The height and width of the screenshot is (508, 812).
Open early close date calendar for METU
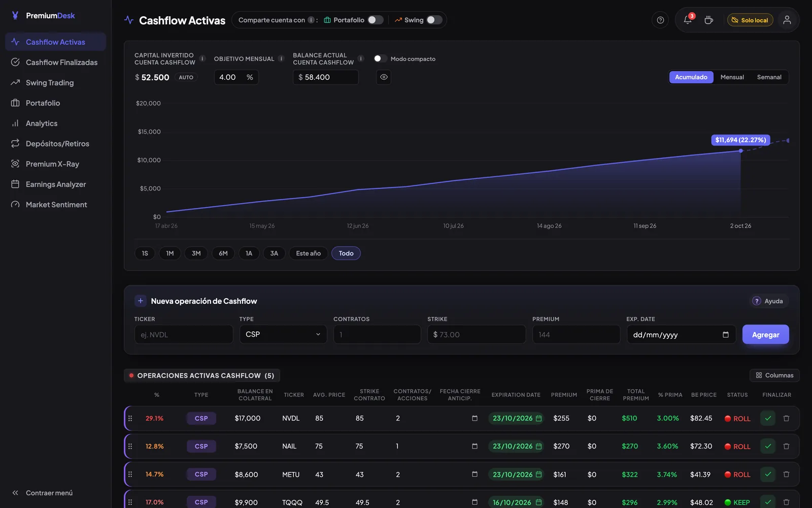(x=475, y=474)
